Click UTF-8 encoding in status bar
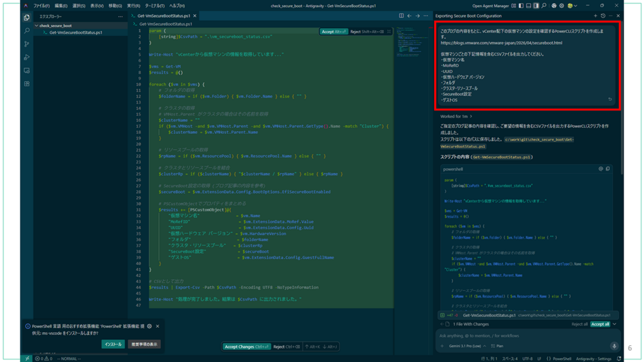 pos(527,359)
